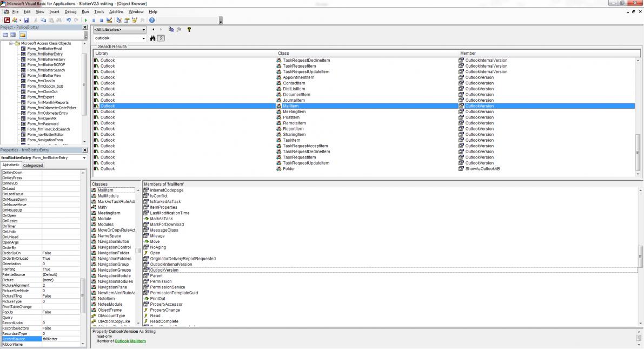The image size is (644, 349).
Task: Open the Help menu
Action: click(x=153, y=12)
